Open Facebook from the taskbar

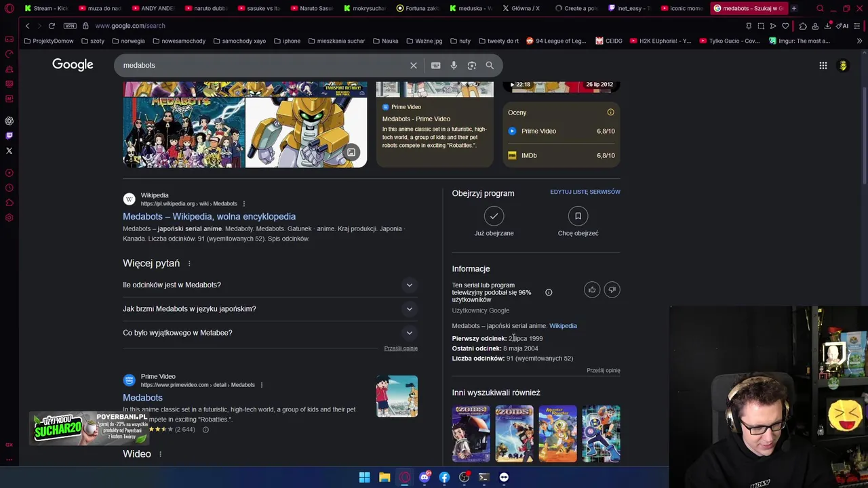444,477
